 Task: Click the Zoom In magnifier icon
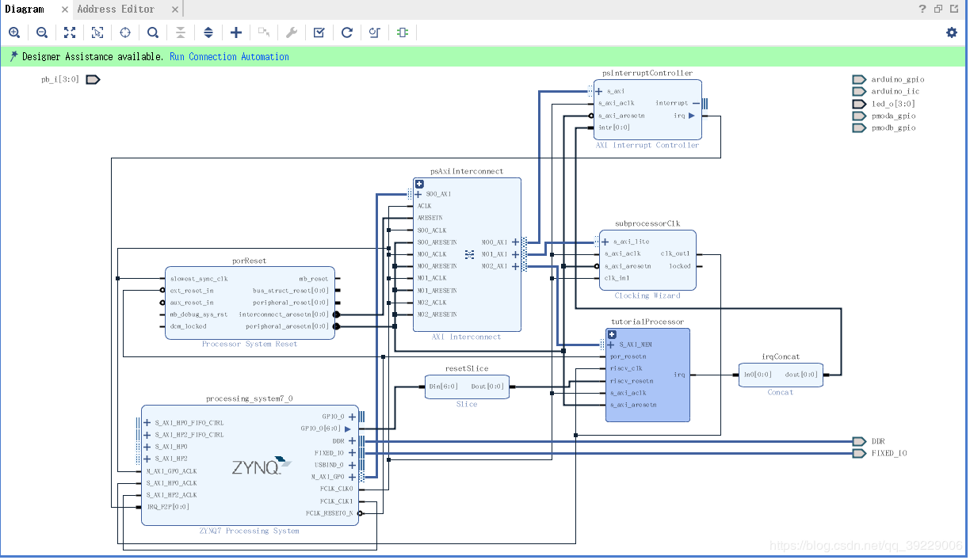(14, 32)
